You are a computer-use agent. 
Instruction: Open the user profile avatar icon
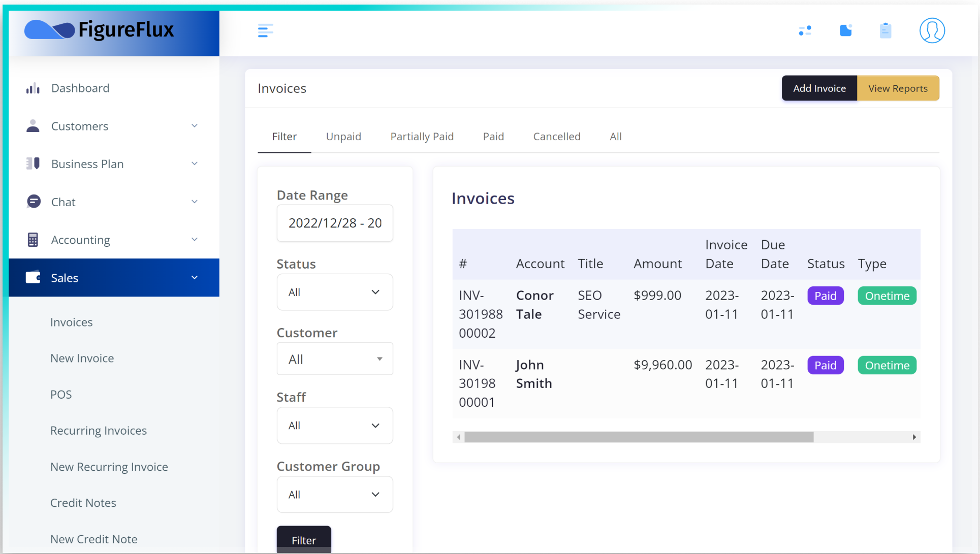(932, 30)
